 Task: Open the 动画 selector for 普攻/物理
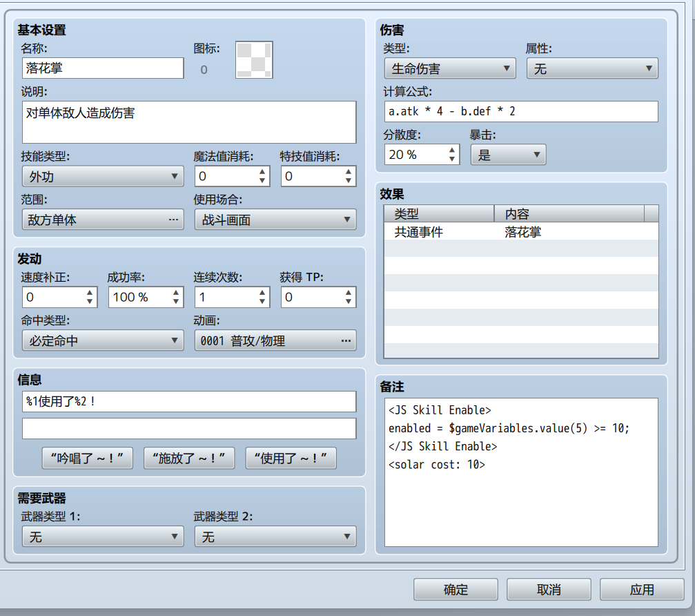(x=275, y=340)
